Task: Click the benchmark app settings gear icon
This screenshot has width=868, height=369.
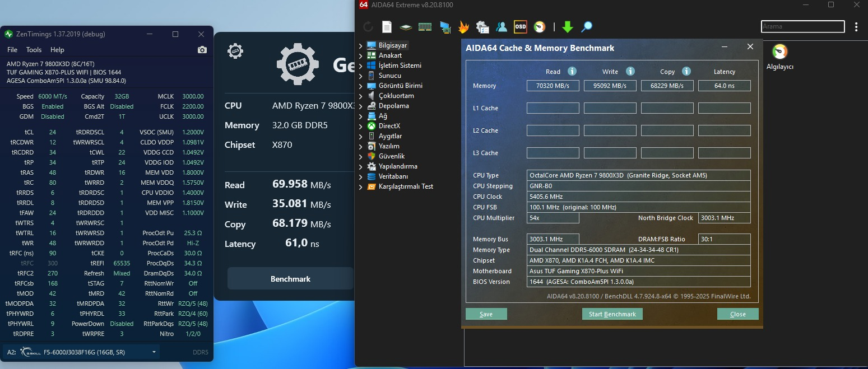Action: point(235,51)
